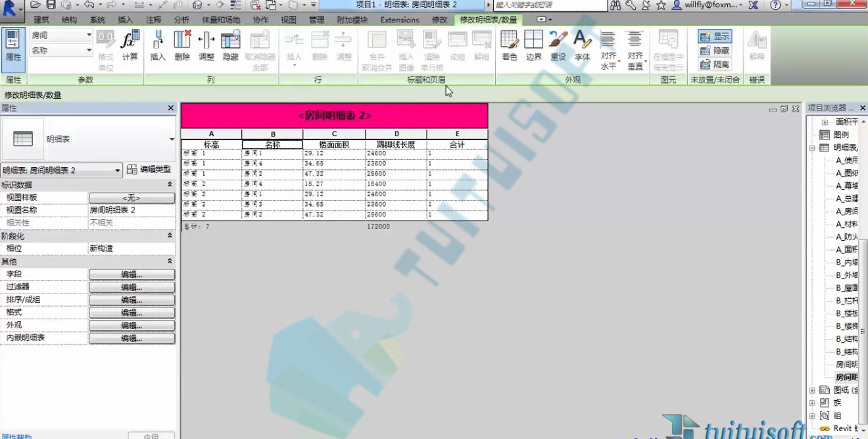
Task: Click the 对齐垂直 vertical align icon
Action: tap(635, 51)
